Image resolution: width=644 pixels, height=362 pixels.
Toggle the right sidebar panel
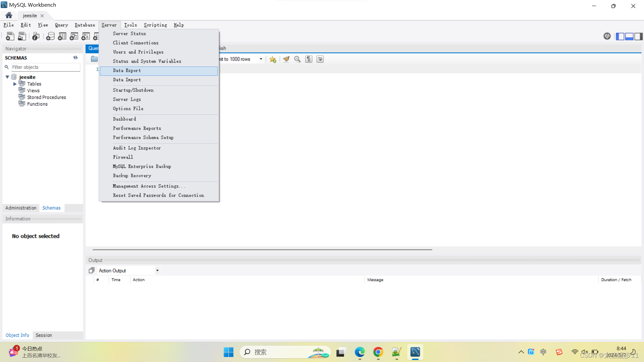[x=639, y=36]
